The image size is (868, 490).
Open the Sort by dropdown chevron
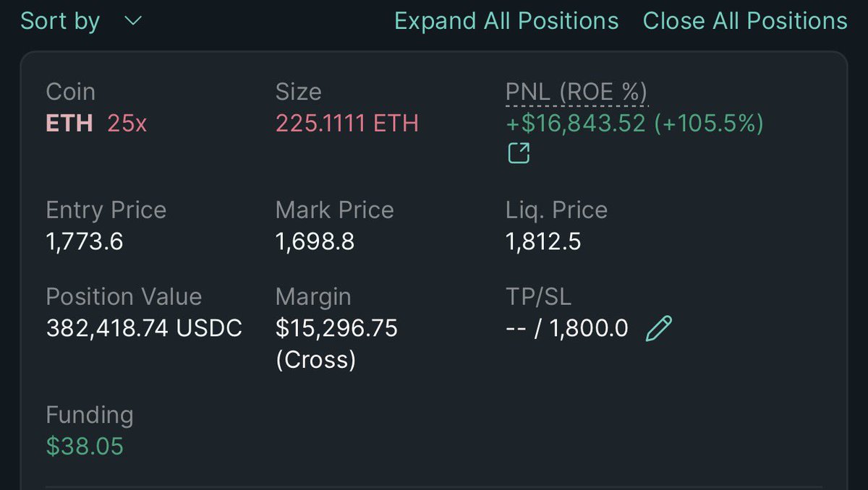tap(133, 21)
